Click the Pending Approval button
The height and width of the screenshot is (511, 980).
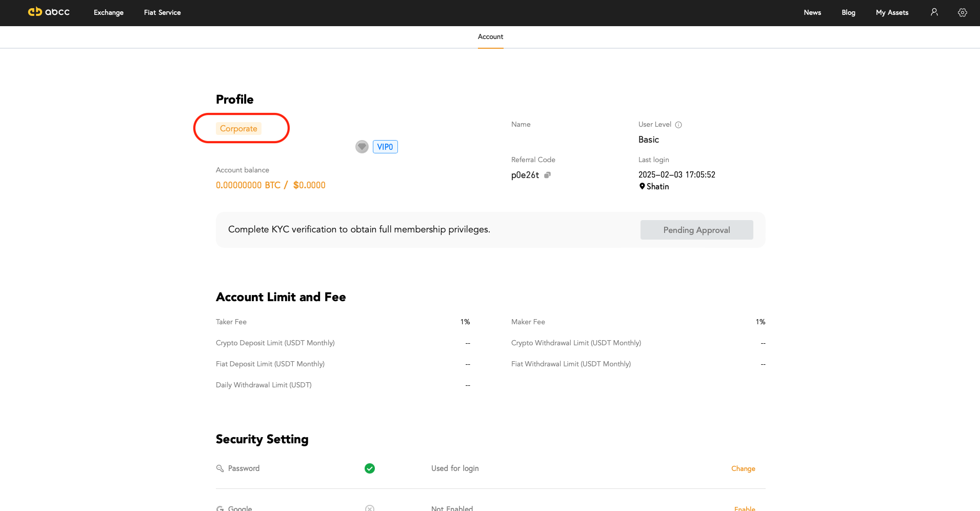click(x=696, y=230)
